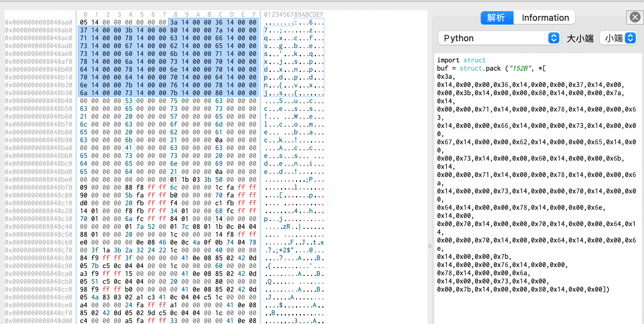Click the 小端 dropdown arrow stepper

[x=630, y=38]
